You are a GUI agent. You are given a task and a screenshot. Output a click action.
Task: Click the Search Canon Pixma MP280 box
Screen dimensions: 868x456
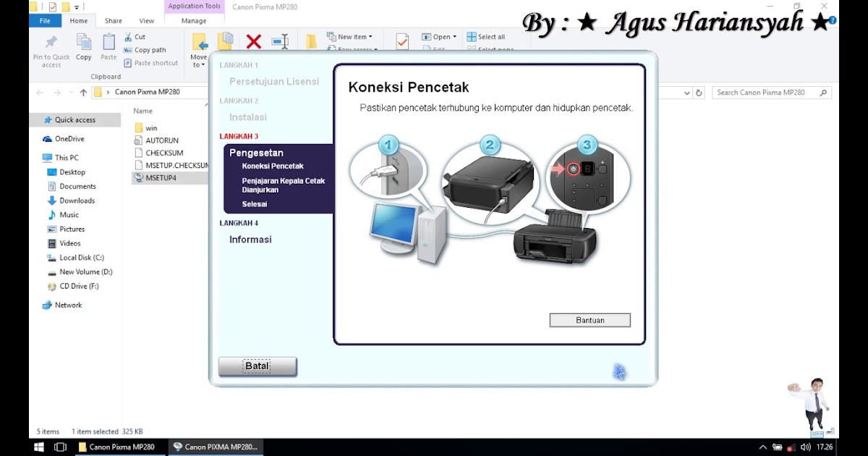tap(771, 93)
